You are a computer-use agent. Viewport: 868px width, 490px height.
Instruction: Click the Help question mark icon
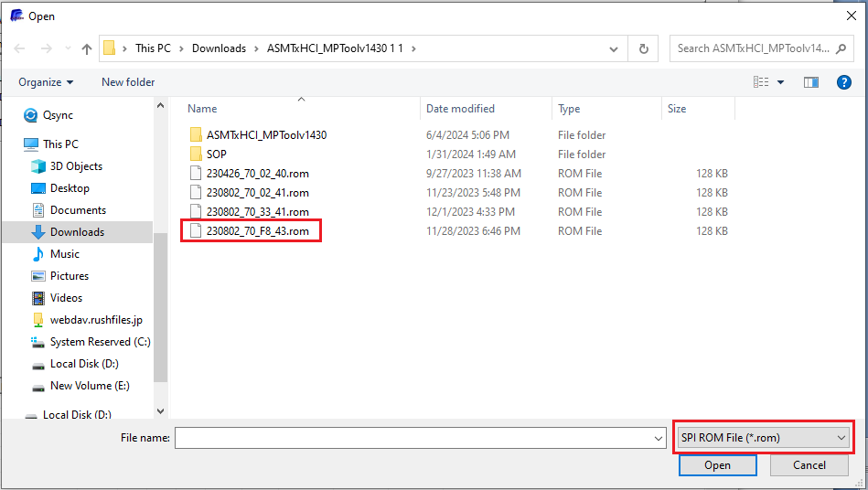click(x=844, y=82)
